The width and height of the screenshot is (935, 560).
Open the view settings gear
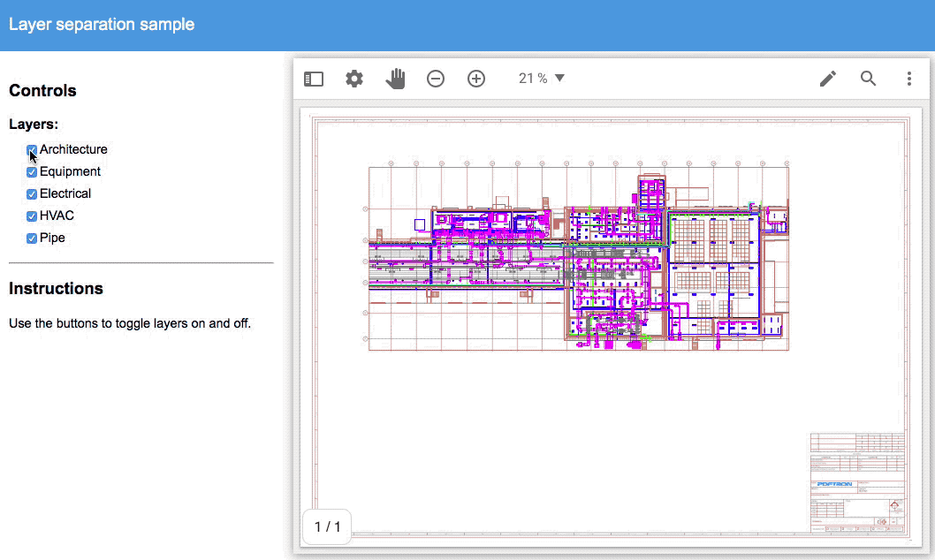tap(354, 79)
